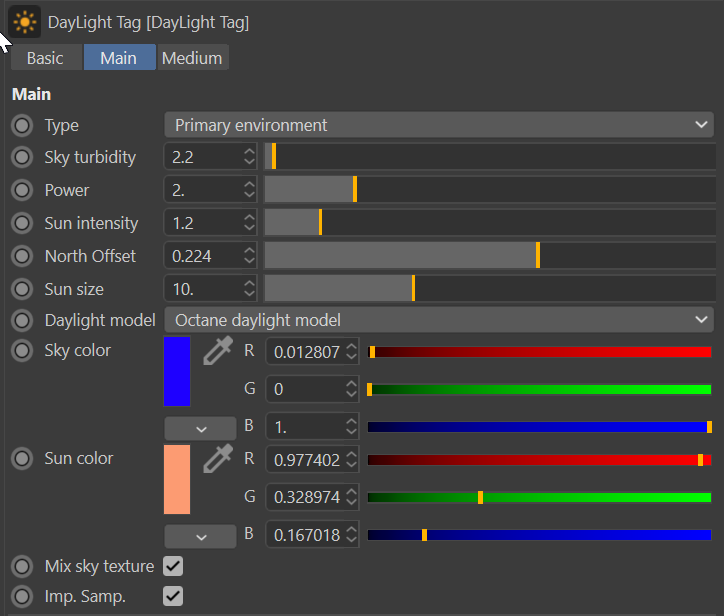Disable the Mix sky texture checkbox
The image size is (724, 616).
tap(173, 567)
